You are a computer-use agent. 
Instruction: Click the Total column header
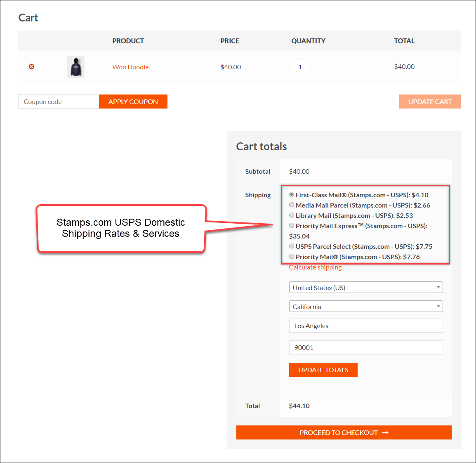click(x=404, y=41)
